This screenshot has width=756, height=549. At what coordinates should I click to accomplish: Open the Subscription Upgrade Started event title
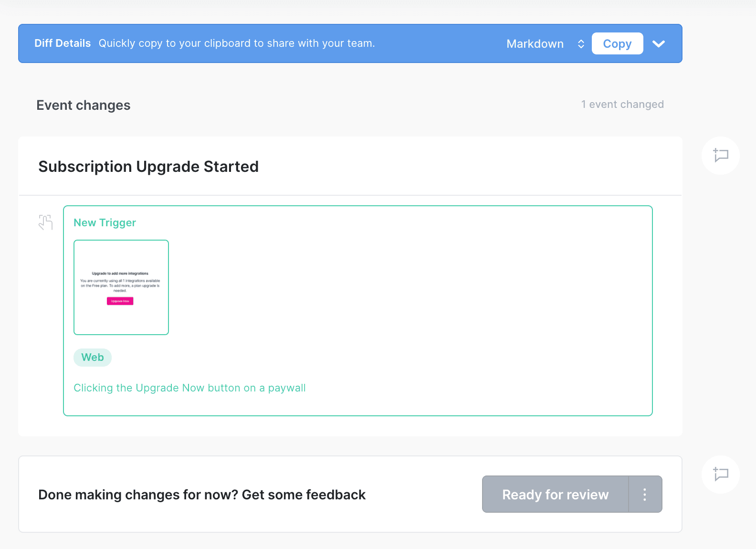148,167
